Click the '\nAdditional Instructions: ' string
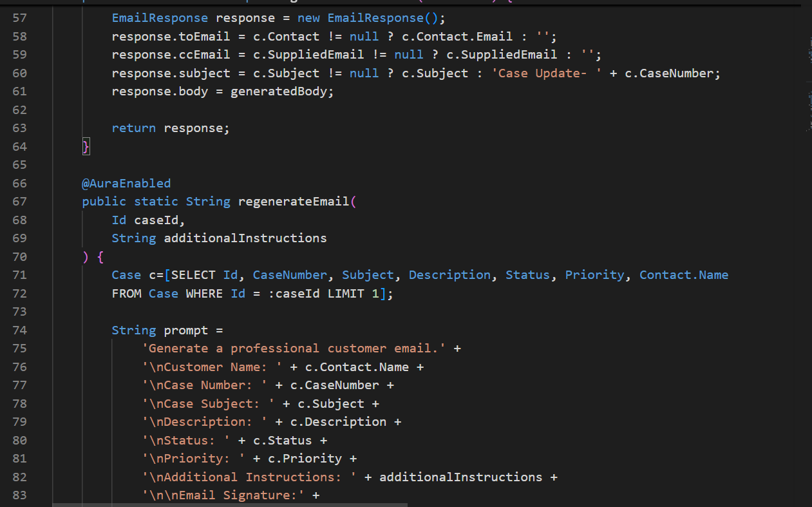 point(249,477)
